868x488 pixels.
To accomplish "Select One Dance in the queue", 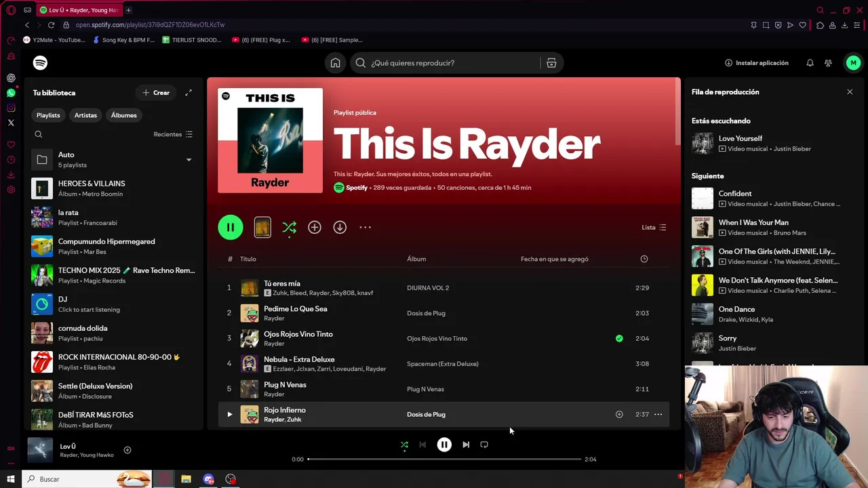I will click(x=773, y=314).
